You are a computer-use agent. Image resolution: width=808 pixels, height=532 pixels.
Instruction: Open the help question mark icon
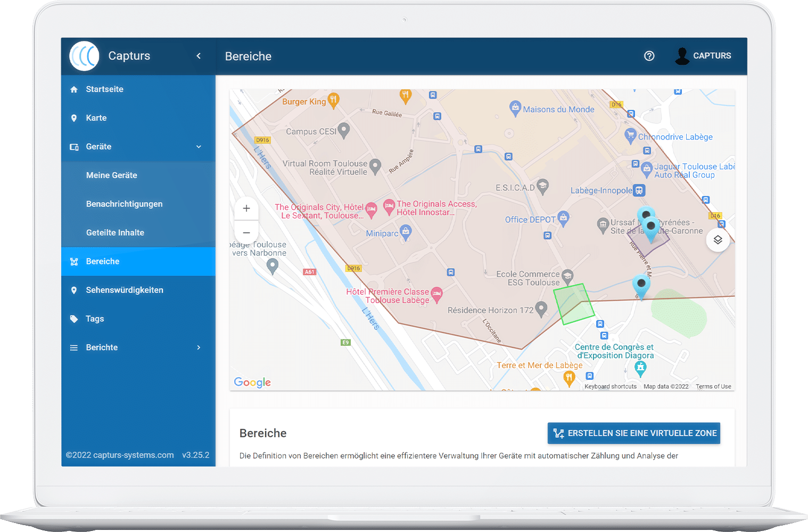pyautogui.click(x=649, y=56)
